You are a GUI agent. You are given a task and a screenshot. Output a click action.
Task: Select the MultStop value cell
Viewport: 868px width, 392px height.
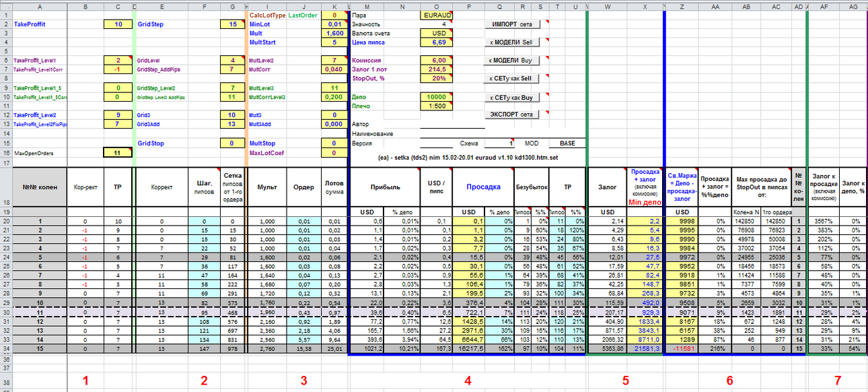tap(334, 143)
